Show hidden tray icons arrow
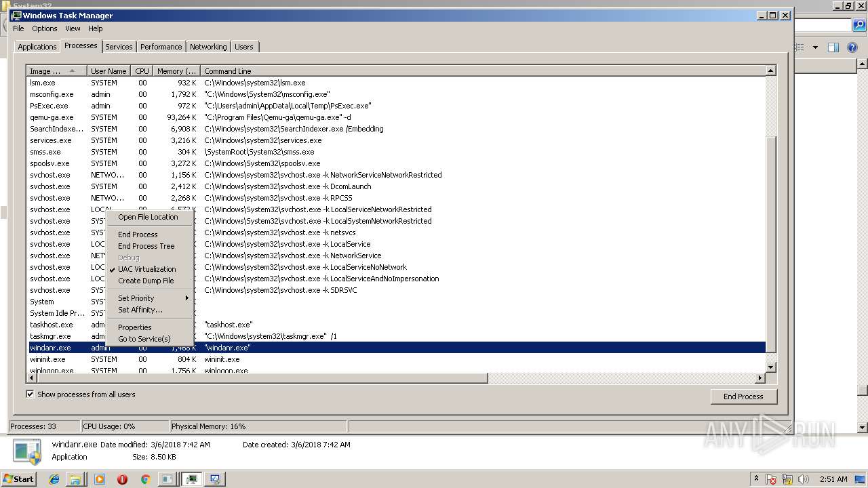Viewport: 868px width, 488px height. [x=756, y=479]
